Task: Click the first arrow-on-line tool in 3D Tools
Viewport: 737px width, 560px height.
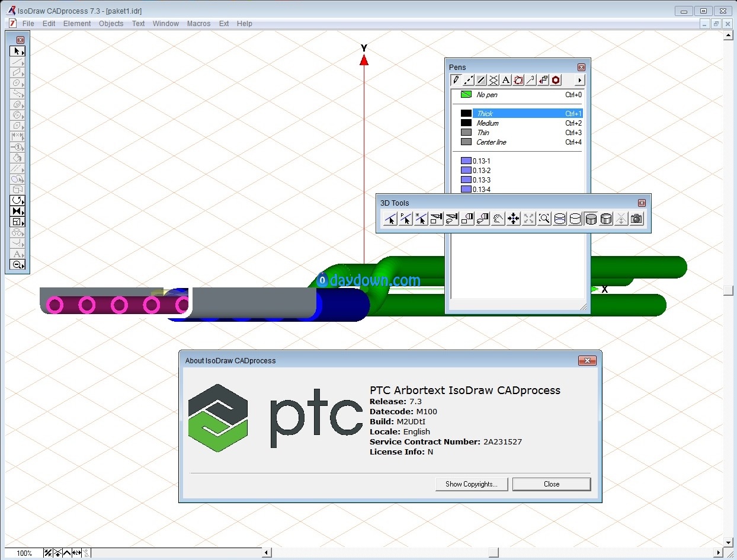Action: [390, 219]
